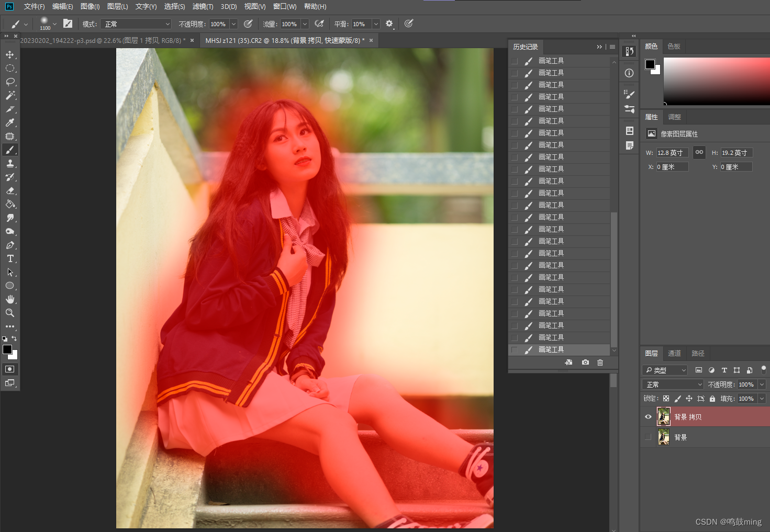Open the 滤镜(T) menu
Screen dimensions: 770x532
tap(203, 7)
